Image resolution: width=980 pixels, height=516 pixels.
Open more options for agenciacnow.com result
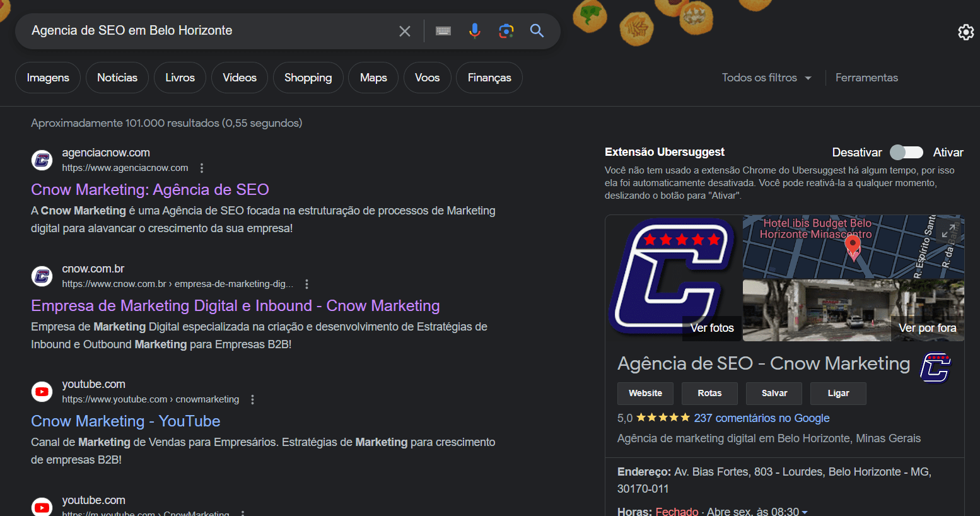click(x=202, y=168)
